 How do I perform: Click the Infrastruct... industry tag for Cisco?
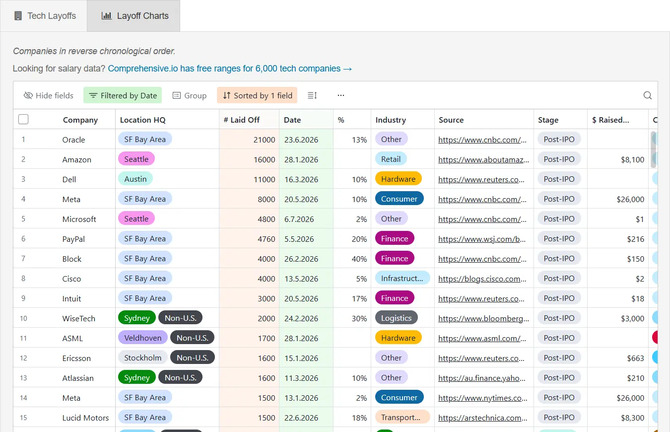403,278
